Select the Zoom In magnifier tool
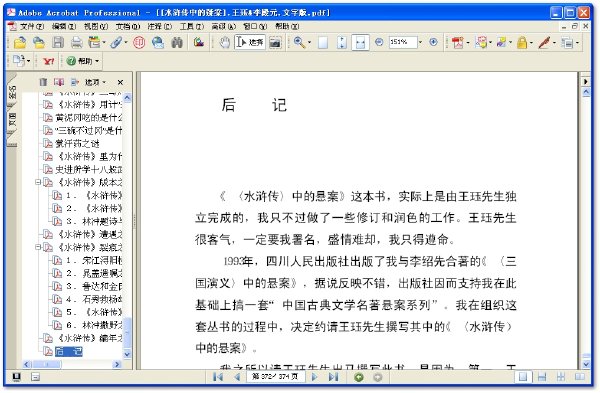 point(299,42)
